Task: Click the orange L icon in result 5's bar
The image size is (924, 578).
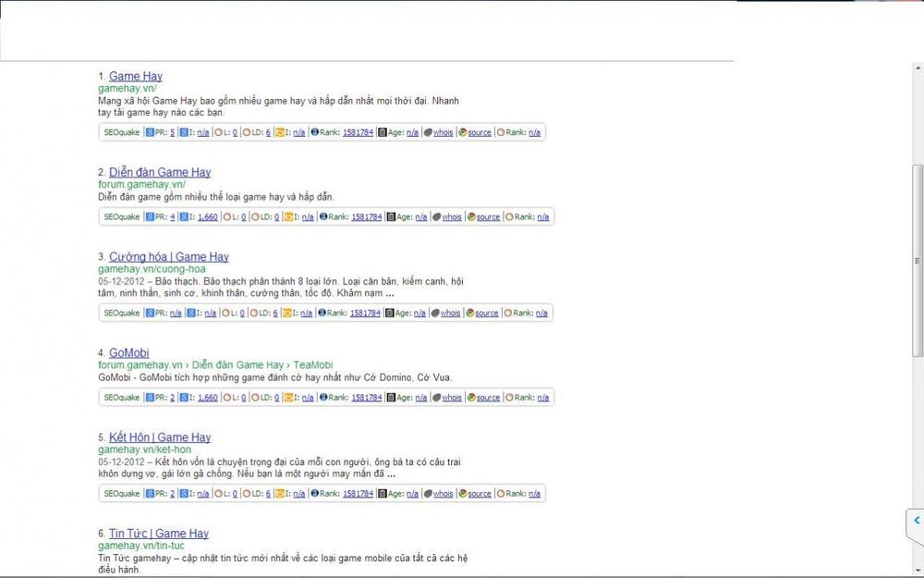Action: (x=219, y=493)
